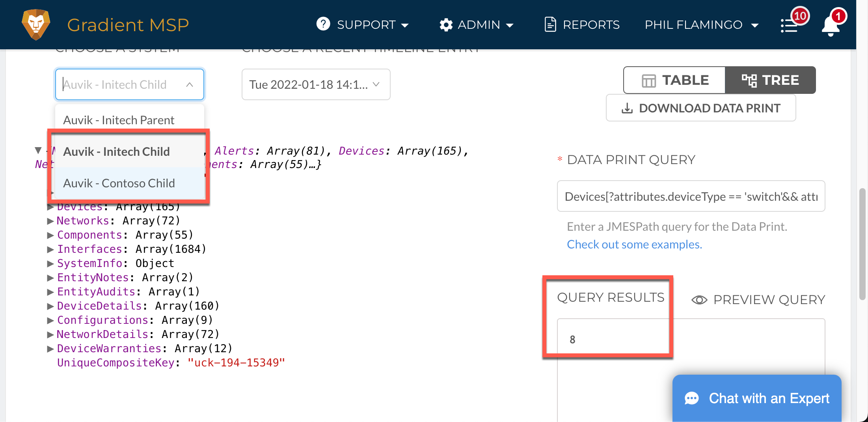Switch to Table view
The image size is (868, 422).
[x=674, y=80]
